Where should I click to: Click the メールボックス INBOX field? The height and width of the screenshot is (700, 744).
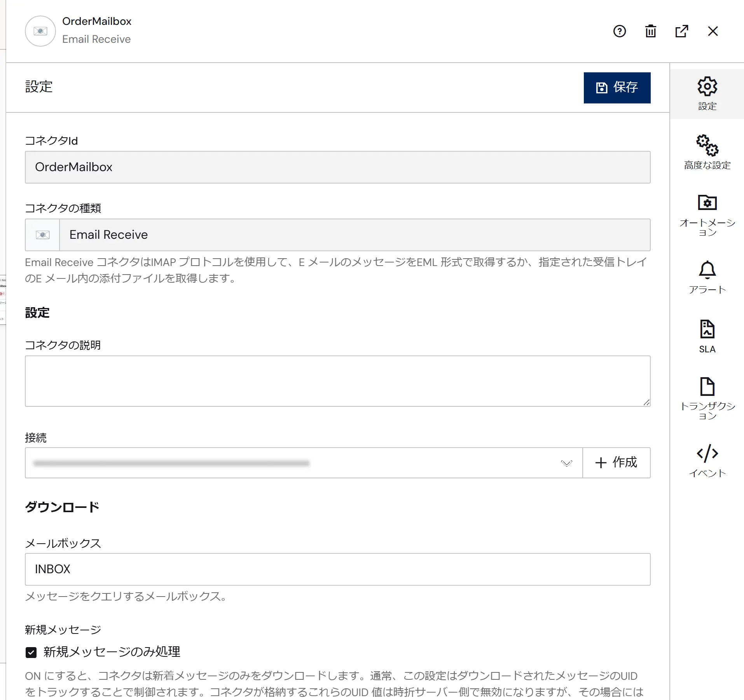337,569
